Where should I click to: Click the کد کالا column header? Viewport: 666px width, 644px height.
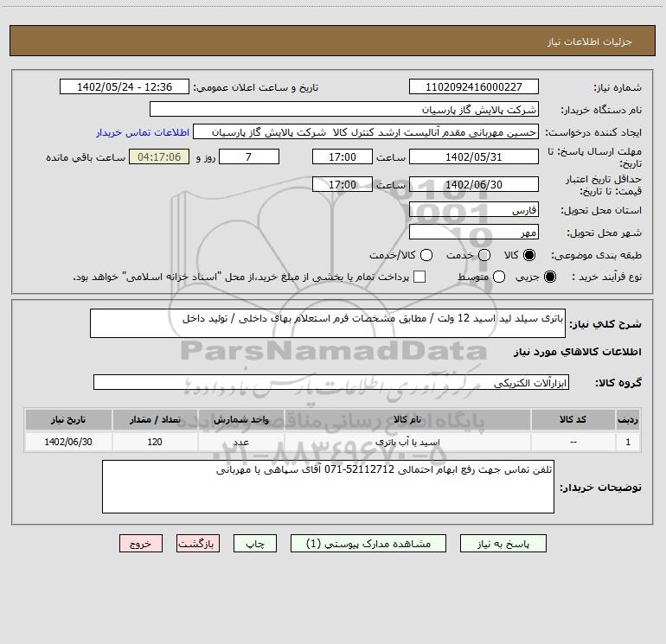tap(573, 420)
